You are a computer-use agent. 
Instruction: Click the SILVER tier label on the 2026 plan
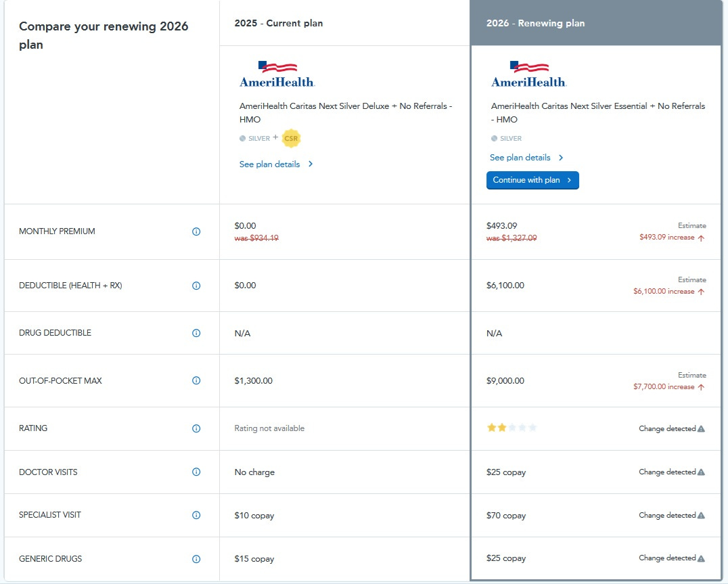pyautogui.click(x=511, y=138)
